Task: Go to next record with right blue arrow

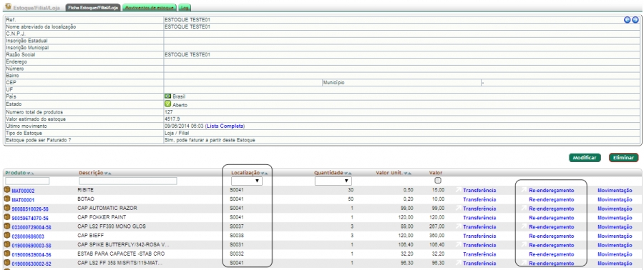Action: point(635,20)
